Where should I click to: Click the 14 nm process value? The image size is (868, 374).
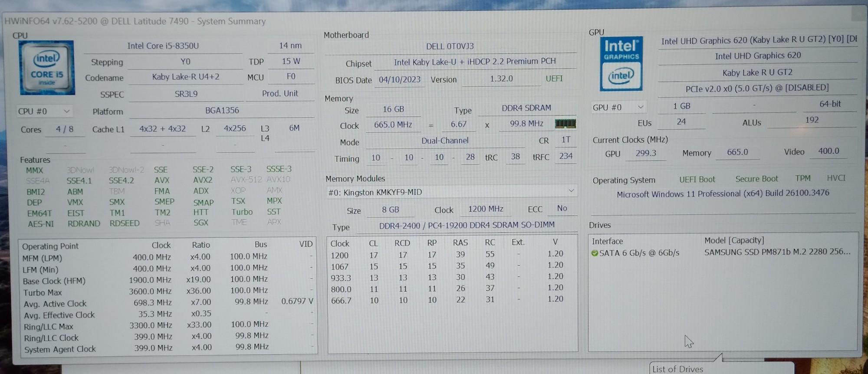290,46
